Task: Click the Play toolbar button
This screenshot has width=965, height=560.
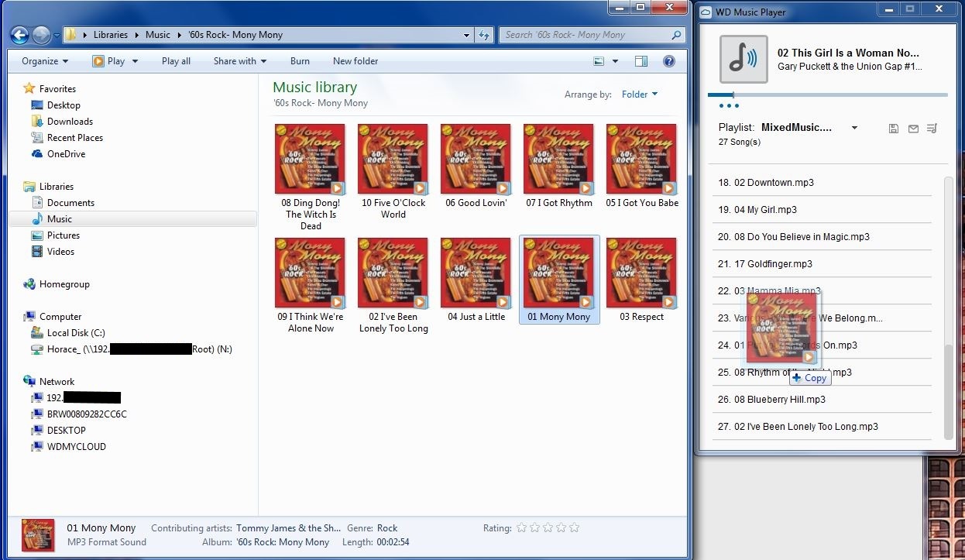Action: tap(108, 61)
